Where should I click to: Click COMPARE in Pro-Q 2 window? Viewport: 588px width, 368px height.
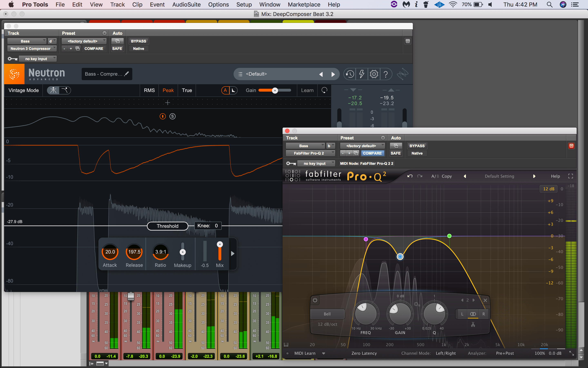tap(372, 153)
